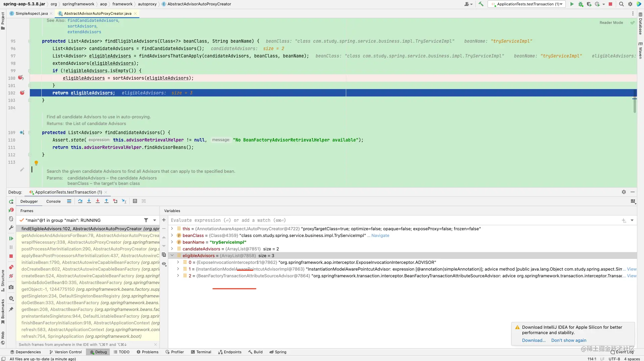Click the Build project hammer icon
This screenshot has height=361, width=644.
pos(481,4)
